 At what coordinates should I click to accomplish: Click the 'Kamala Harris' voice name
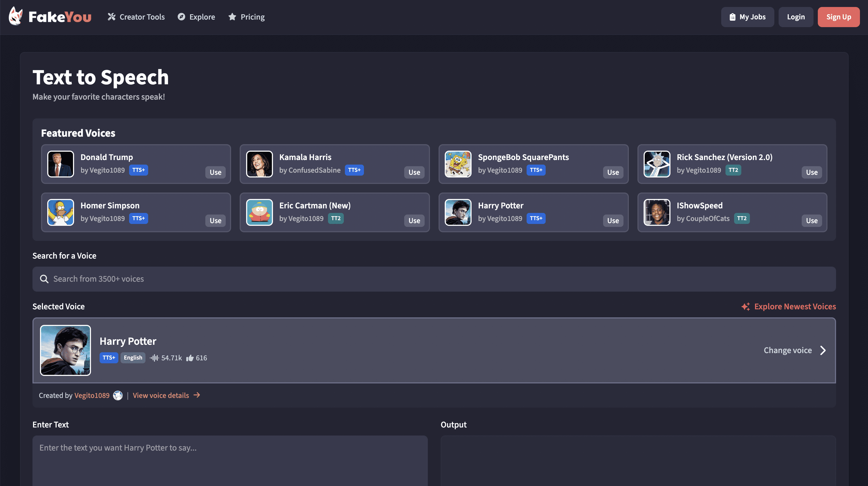coord(305,157)
